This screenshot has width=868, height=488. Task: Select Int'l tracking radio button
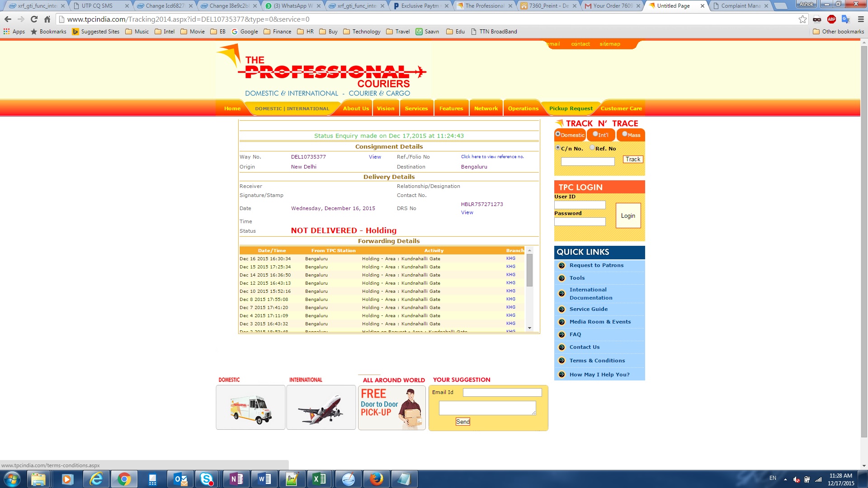tap(595, 134)
